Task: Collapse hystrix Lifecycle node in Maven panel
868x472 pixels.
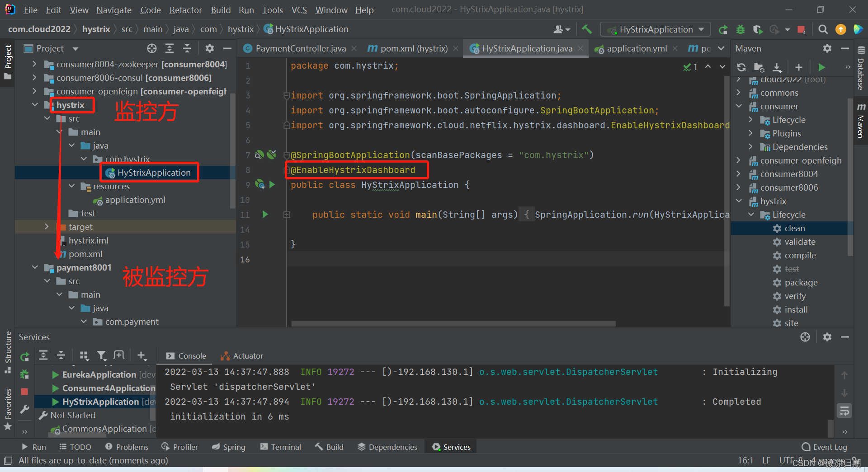Action: click(x=751, y=215)
